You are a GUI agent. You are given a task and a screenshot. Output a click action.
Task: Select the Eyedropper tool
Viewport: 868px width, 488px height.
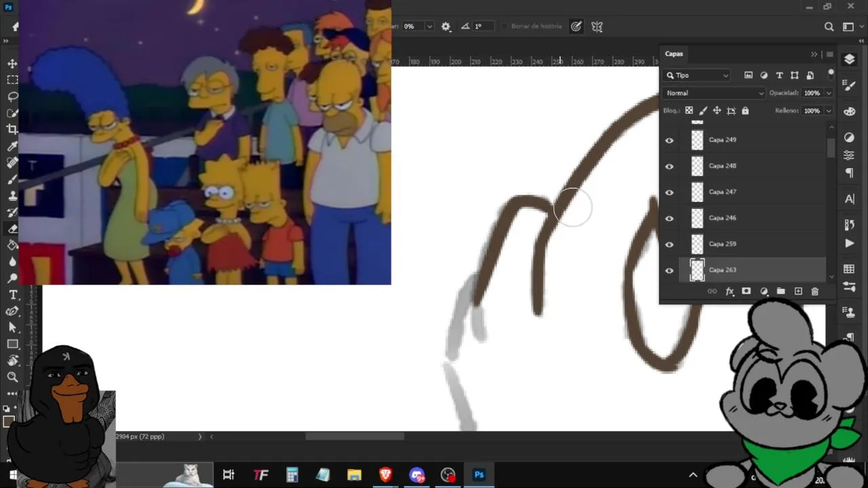tap(12, 146)
